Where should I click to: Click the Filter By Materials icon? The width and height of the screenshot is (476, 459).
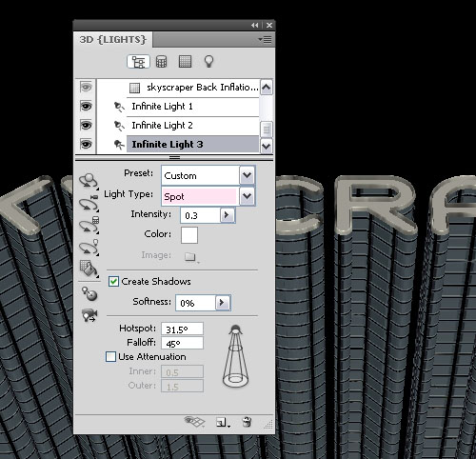185,62
